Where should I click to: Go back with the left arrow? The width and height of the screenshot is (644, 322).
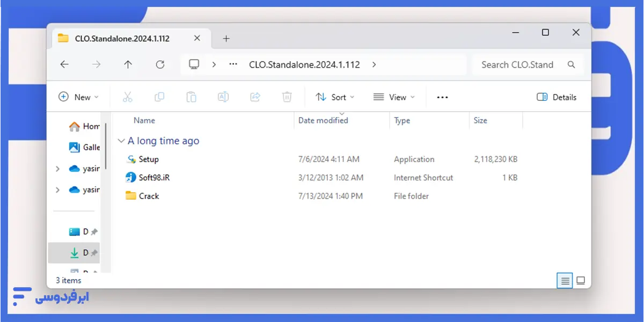click(x=64, y=64)
